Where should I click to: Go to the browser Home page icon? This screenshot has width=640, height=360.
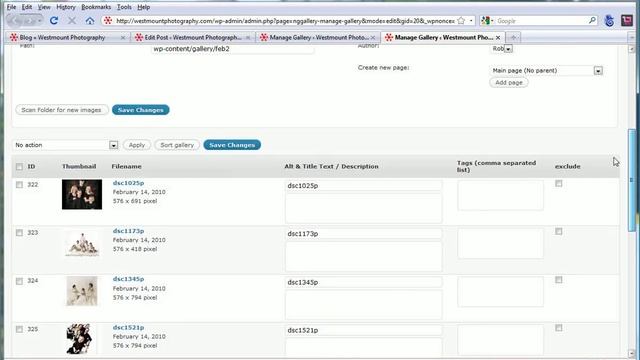click(90, 20)
